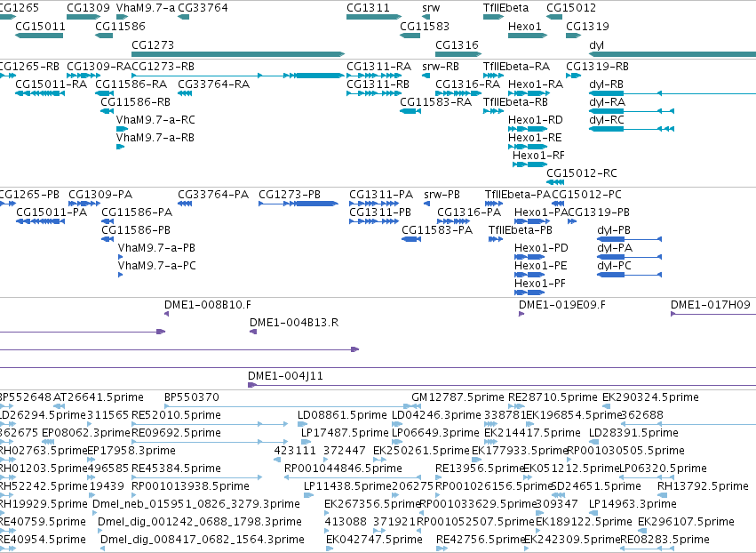
Task: Click the CG11586-PB protein label
Action: 136,230
